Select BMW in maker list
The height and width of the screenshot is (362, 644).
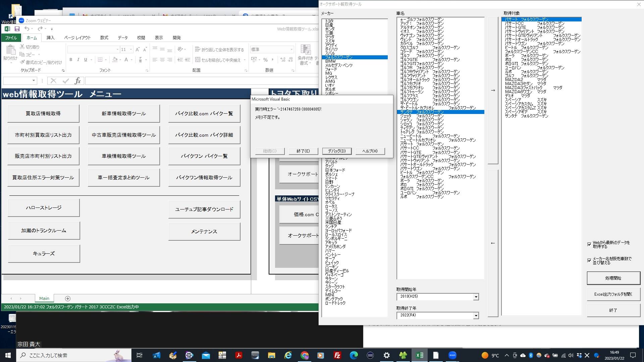(x=330, y=61)
